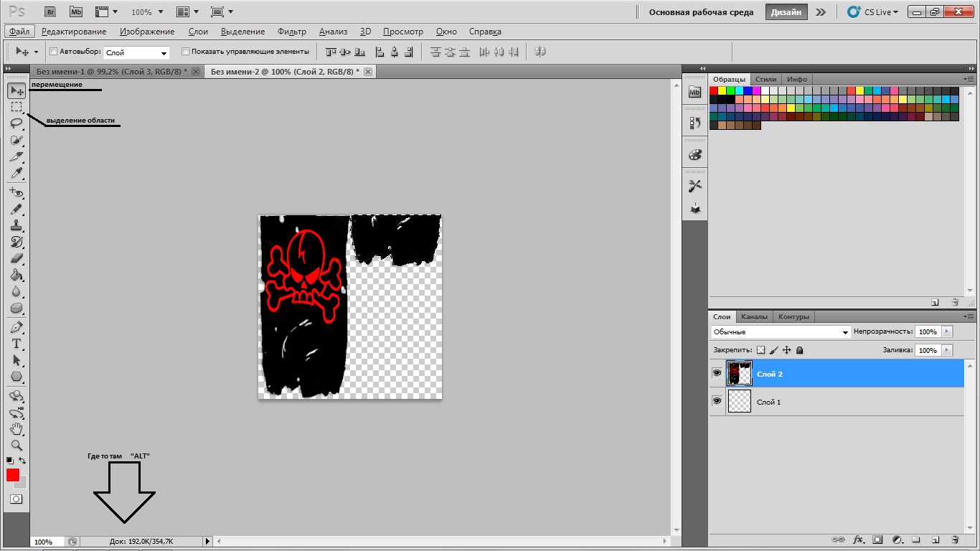The height and width of the screenshot is (551, 980).
Task: Hide Слой 2 with eye icon
Action: [x=717, y=373]
